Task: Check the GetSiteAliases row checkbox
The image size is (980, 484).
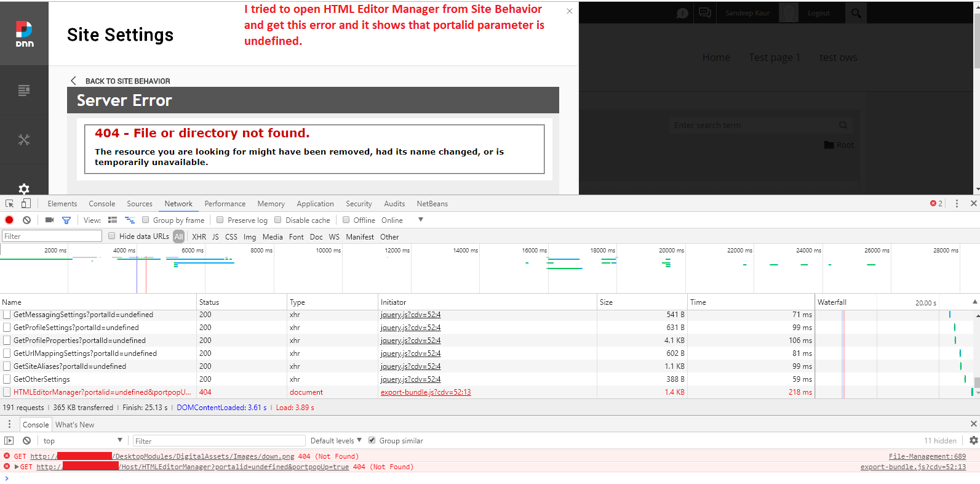Action: tap(7, 366)
